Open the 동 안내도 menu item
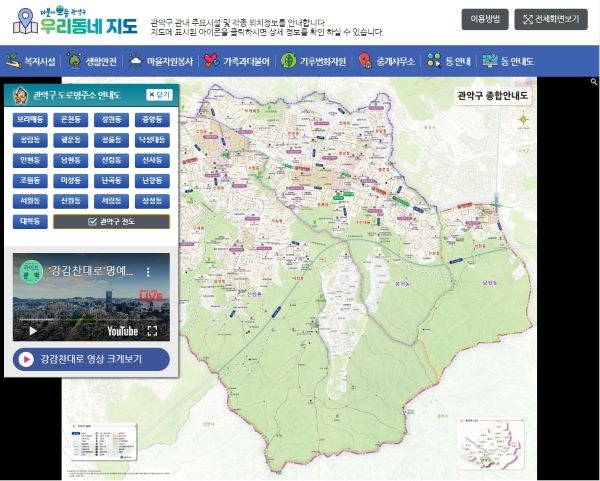600x481 pixels. pyautogui.click(x=507, y=61)
